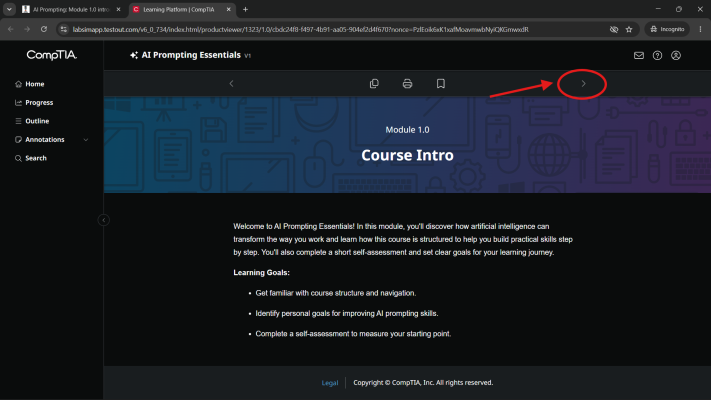Screen dimensions: 711x400
Task: Click the Progress chart icon
Action: point(18,102)
